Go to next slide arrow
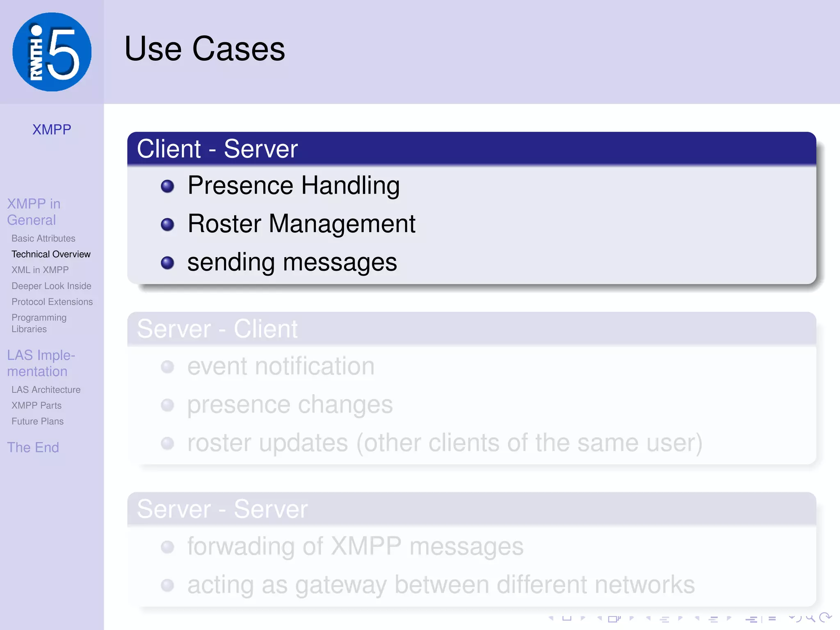The width and height of the screenshot is (840, 630). (x=583, y=618)
